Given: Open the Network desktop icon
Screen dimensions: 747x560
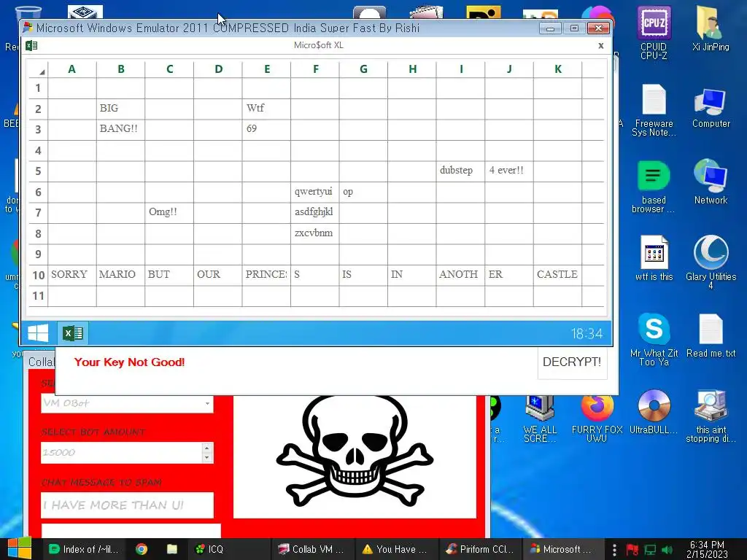Looking at the screenshot, I should pos(711,183).
